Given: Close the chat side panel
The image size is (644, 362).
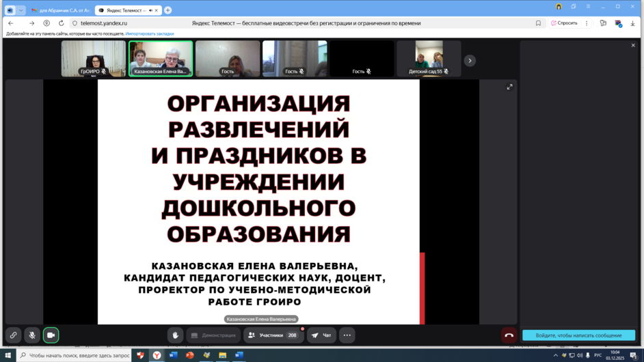Looking at the screenshot, I should [x=633, y=45].
